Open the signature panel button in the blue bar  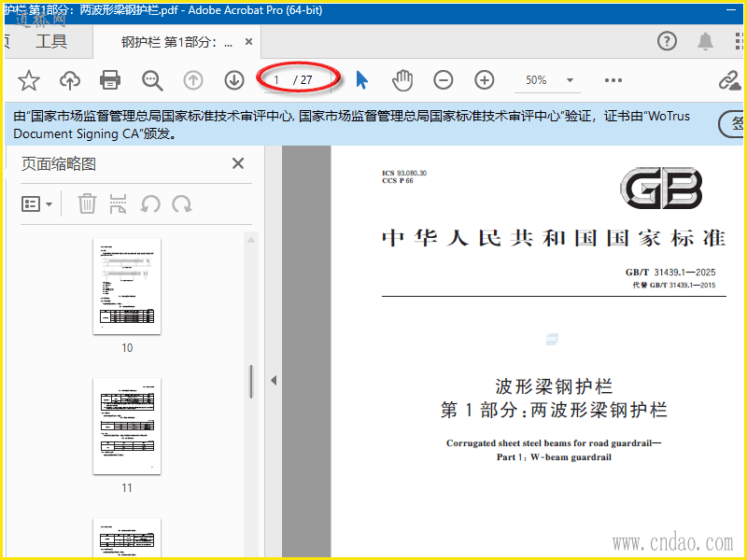tap(733, 124)
